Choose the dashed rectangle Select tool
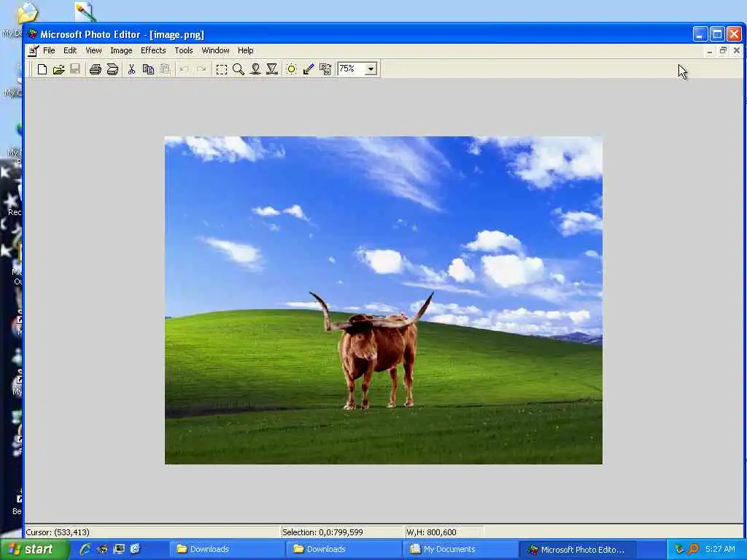 [x=222, y=69]
